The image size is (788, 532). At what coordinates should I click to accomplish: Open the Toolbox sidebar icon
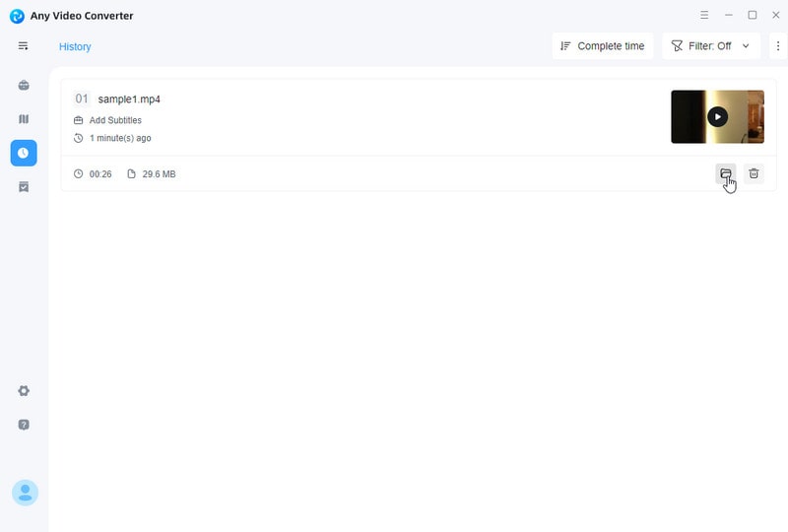pyautogui.click(x=24, y=85)
